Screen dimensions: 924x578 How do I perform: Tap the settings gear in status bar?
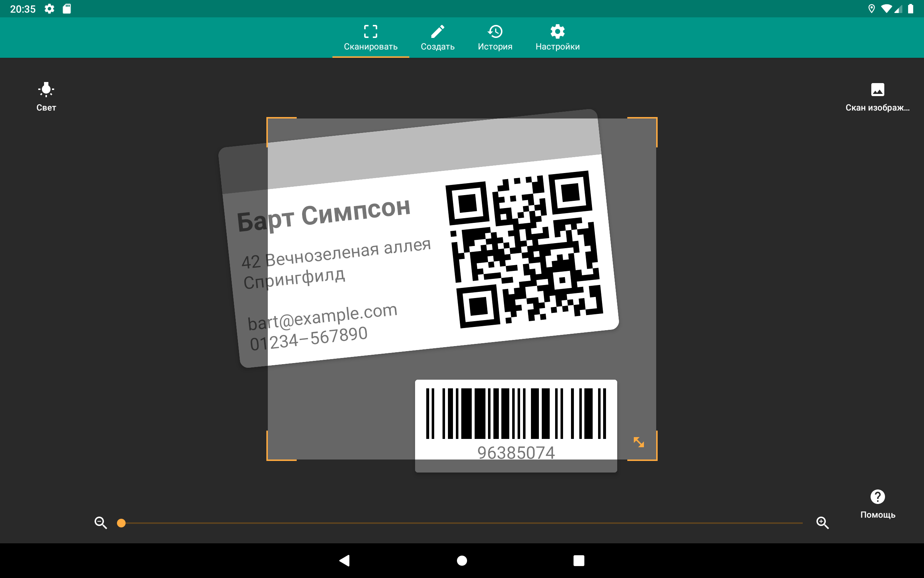pyautogui.click(x=49, y=9)
